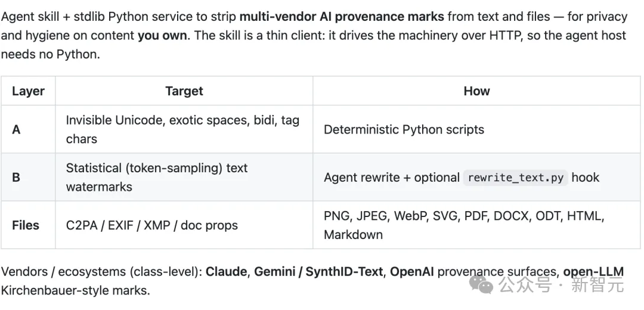
Task: Click the Invisible Unicode target cell
Action: (184, 129)
